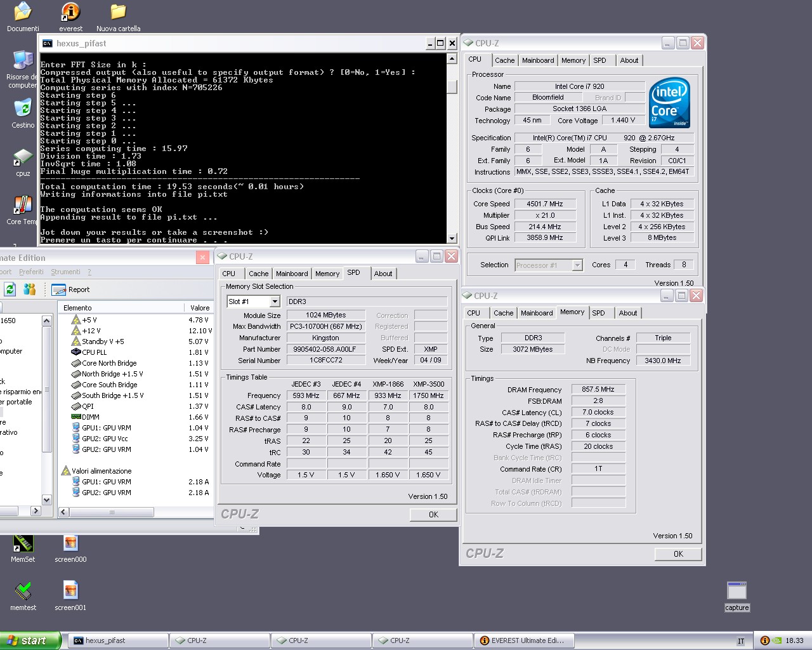The width and height of the screenshot is (812, 650).
Task: Click the Report toolbar button in Everest
Action: point(71,289)
